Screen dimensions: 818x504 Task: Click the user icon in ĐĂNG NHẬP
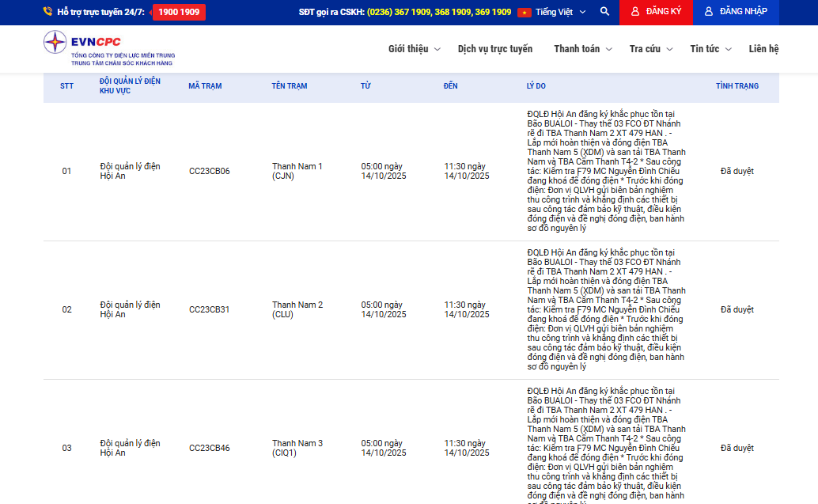708,12
